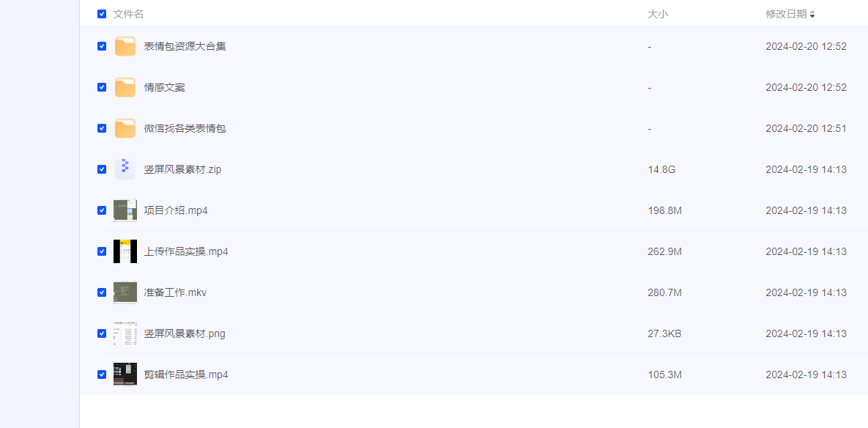Open the 表情包资源大合集 folder name link
The height and width of the screenshot is (428, 868).
click(185, 46)
